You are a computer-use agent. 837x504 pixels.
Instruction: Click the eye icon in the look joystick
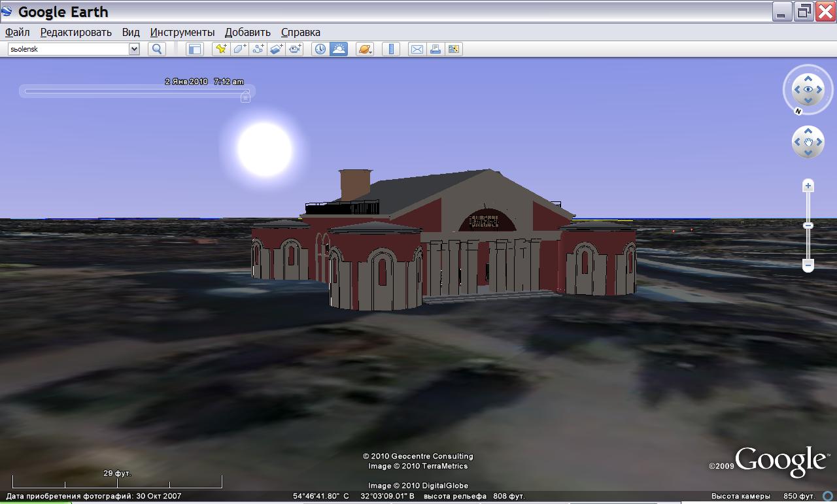[x=808, y=90]
